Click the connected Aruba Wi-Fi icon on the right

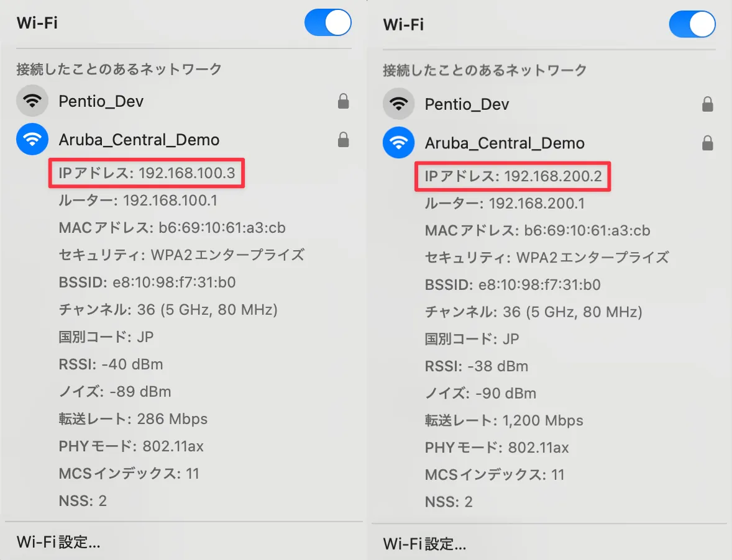(x=398, y=142)
